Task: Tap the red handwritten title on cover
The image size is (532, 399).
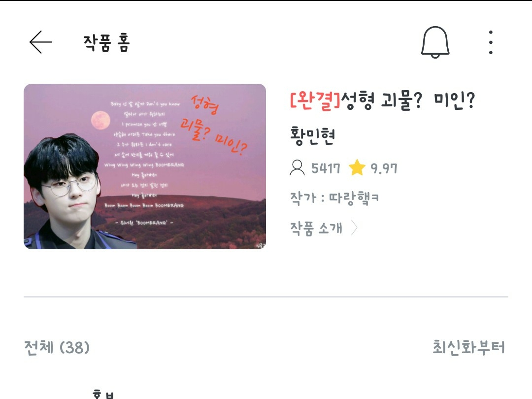Action: coord(214,125)
